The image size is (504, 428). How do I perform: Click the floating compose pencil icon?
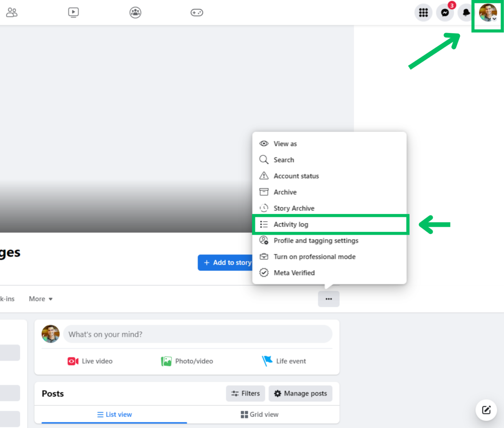[x=486, y=410]
